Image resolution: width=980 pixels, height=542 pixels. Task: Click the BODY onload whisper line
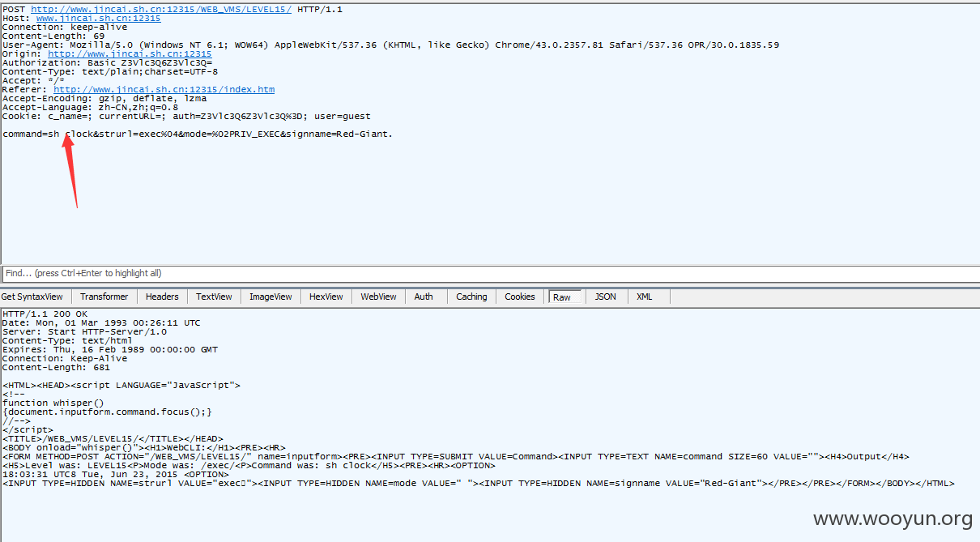pos(143,447)
